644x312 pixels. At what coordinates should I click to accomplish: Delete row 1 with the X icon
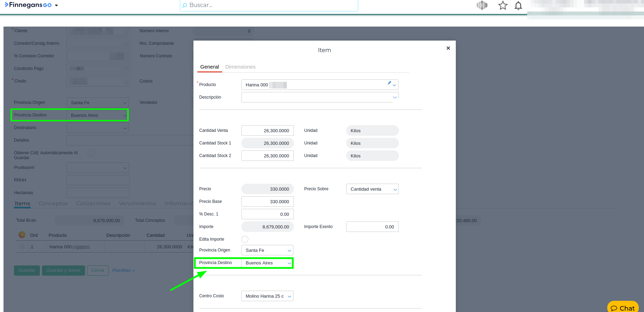pyautogui.click(x=22, y=247)
